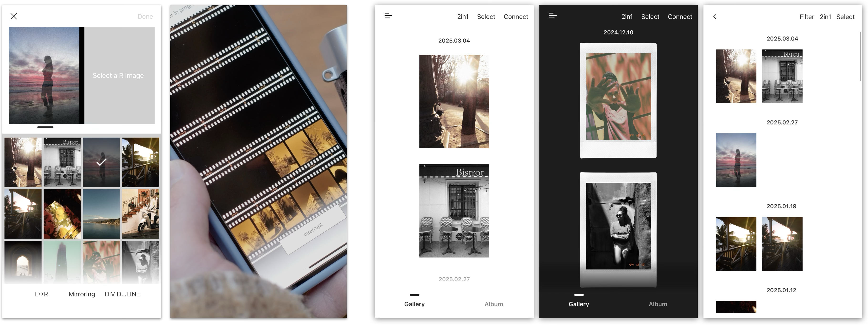Image resolution: width=868 pixels, height=325 pixels.
Task: Select Gallery tab in white gallery screen
Action: click(x=414, y=304)
